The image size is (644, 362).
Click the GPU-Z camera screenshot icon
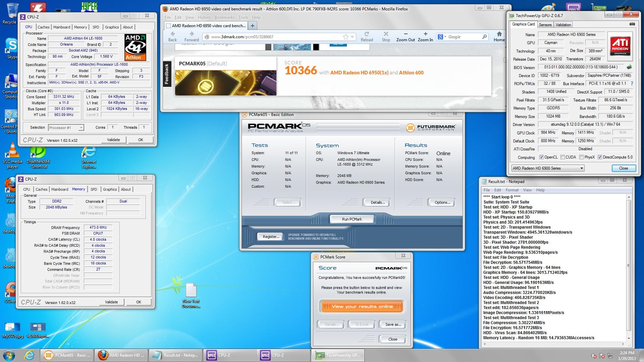(632, 24)
